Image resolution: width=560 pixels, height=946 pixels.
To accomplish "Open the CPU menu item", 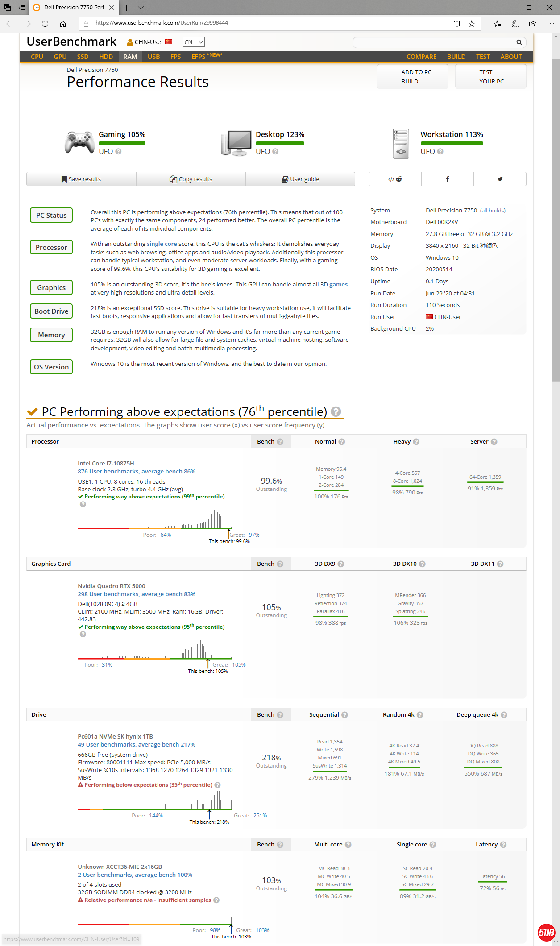I will click(37, 57).
